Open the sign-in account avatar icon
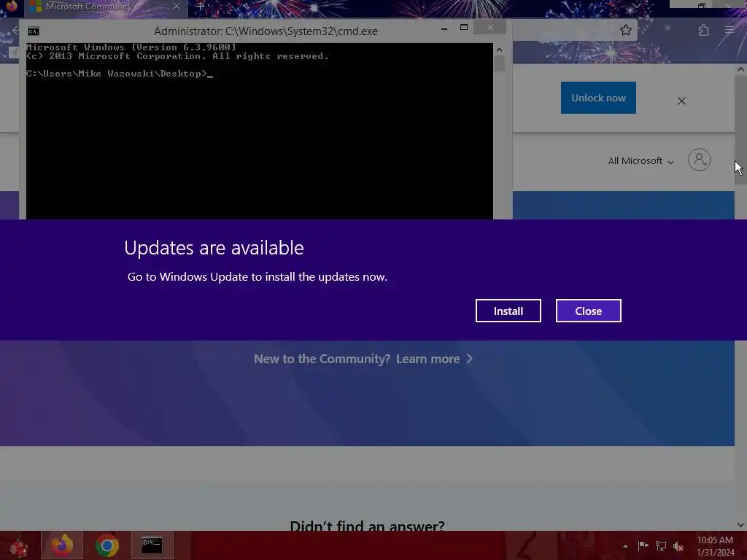 tap(700, 160)
